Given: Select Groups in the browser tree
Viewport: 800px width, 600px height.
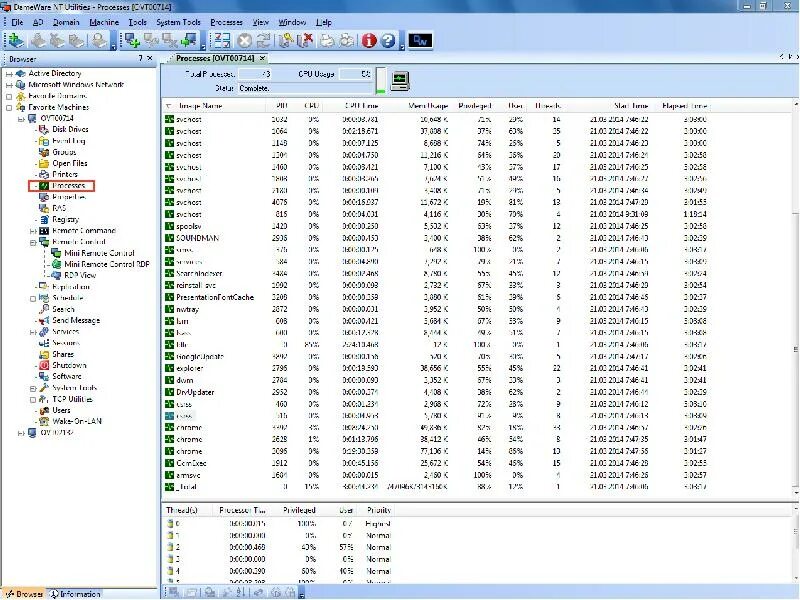Looking at the screenshot, I should click(64, 152).
